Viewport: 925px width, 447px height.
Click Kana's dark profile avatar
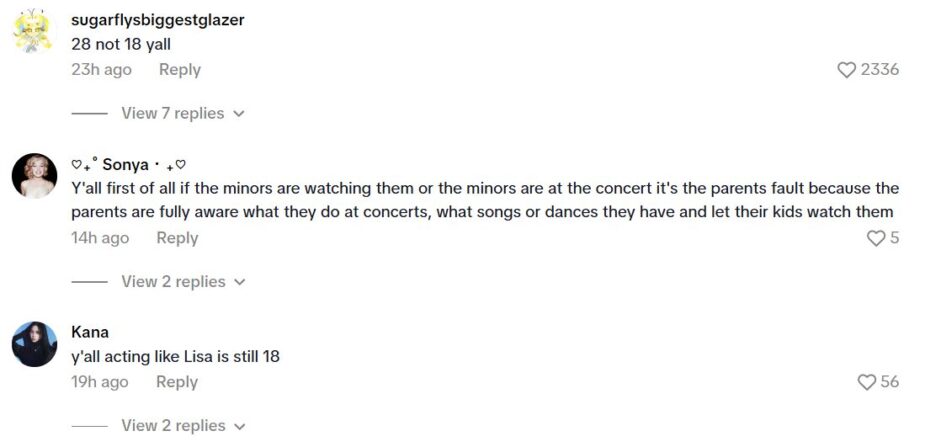[x=34, y=344]
